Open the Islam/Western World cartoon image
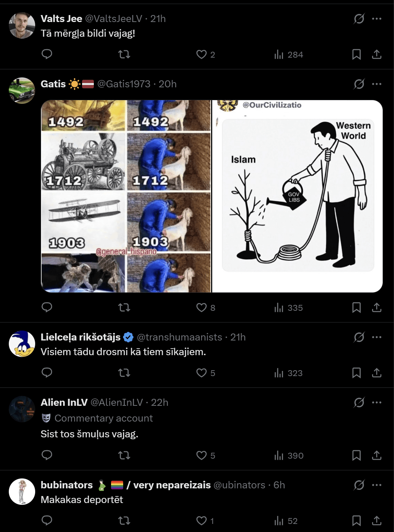This screenshot has width=394, height=532. coord(297,196)
